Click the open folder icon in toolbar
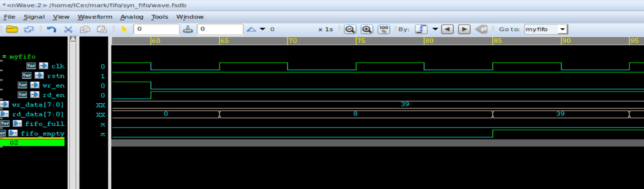Screen dimensions: 644x189 12,29
